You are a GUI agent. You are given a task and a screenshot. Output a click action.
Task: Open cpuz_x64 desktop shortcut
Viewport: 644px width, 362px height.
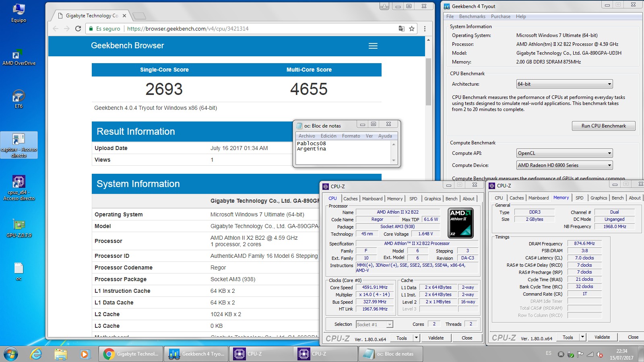click(x=19, y=187)
